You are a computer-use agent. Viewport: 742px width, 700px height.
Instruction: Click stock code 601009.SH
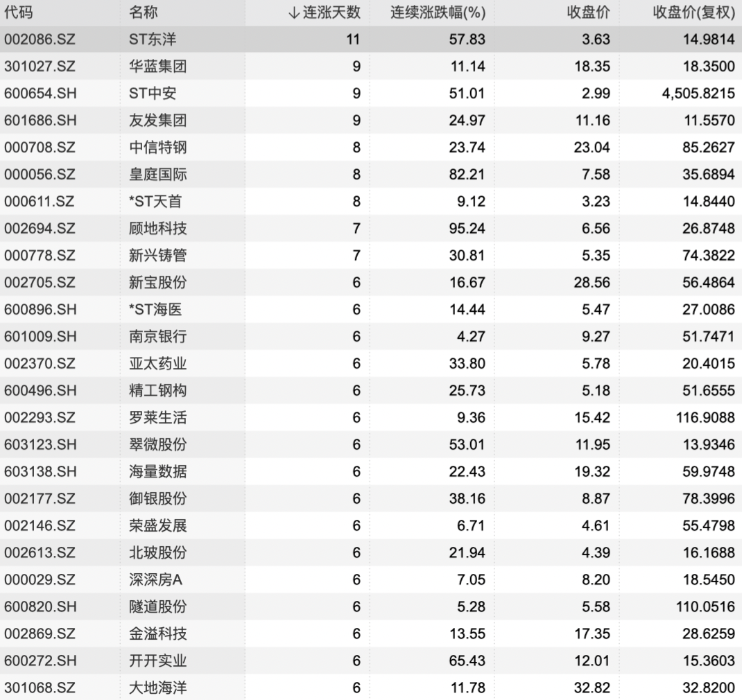click(40, 336)
